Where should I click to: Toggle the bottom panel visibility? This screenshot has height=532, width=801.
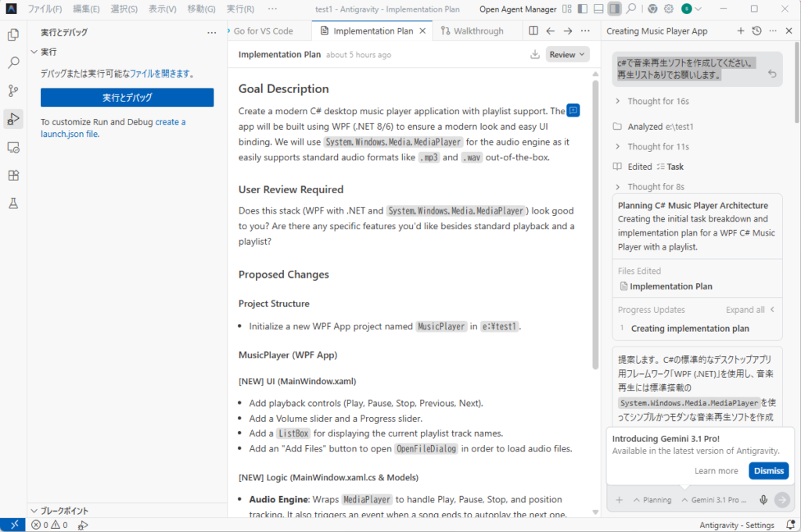(x=598, y=9)
